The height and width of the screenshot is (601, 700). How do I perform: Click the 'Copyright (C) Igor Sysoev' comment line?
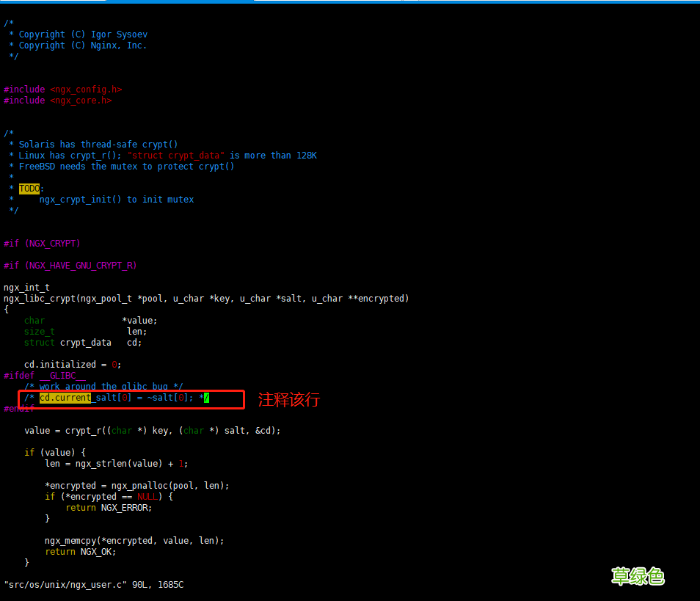tap(79, 34)
